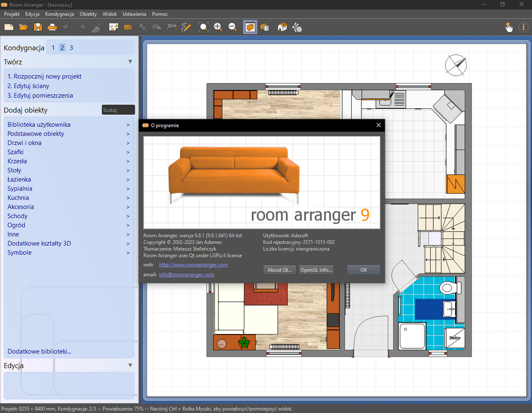Open the room layout editing icon
The height and width of the screenshot is (413, 532).
pyautogui.click(x=113, y=27)
